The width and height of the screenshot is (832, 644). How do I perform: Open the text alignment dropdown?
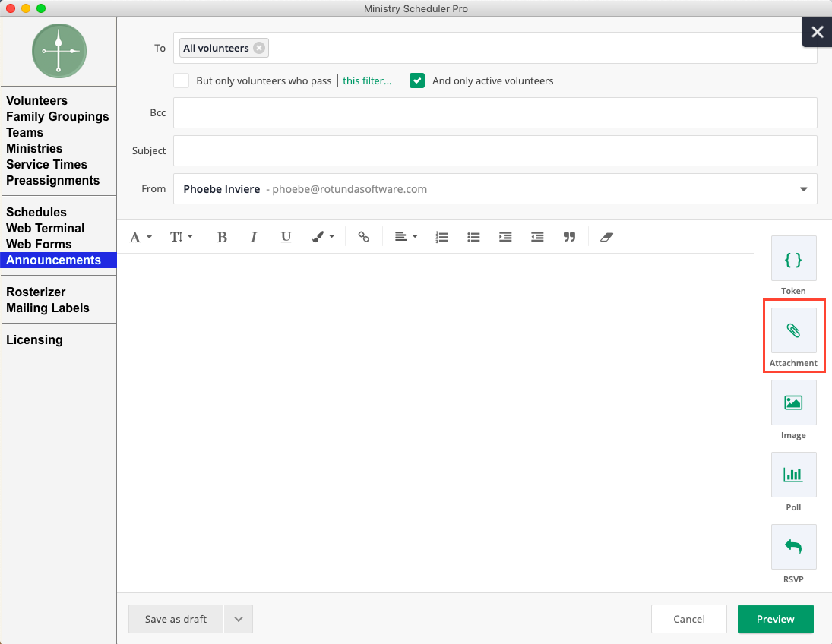[x=406, y=236]
